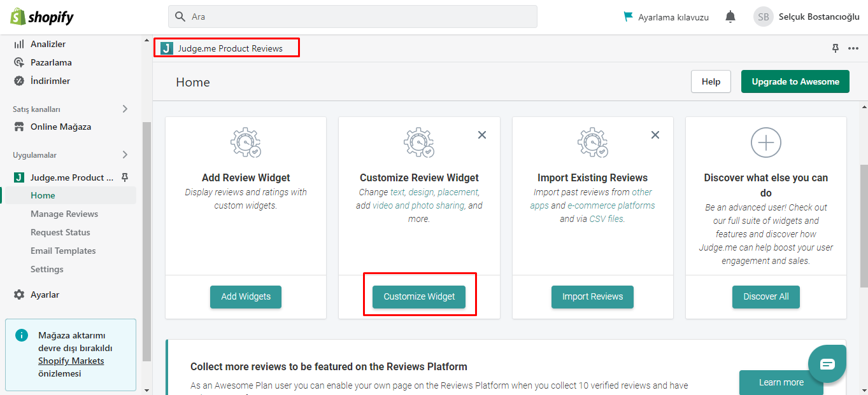Viewport: 868px width, 395px height.
Task: Click the search magnifier icon
Action: pyautogui.click(x=180, y=17)
